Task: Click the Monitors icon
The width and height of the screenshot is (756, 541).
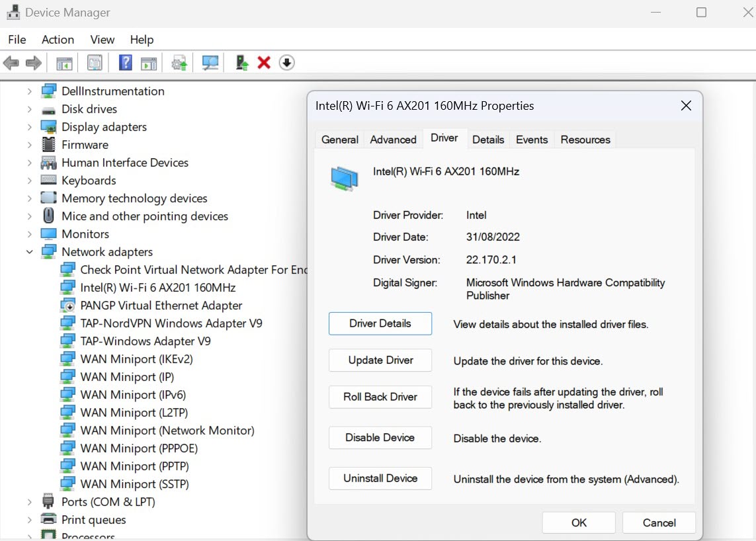Action: point(49,234)
